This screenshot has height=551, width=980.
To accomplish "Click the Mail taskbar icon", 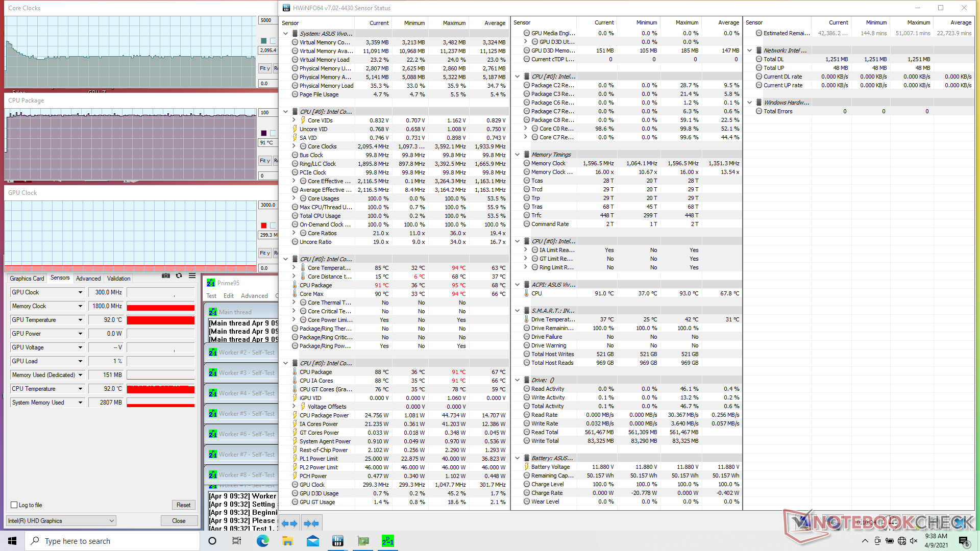I will click(x=313, y=541).
